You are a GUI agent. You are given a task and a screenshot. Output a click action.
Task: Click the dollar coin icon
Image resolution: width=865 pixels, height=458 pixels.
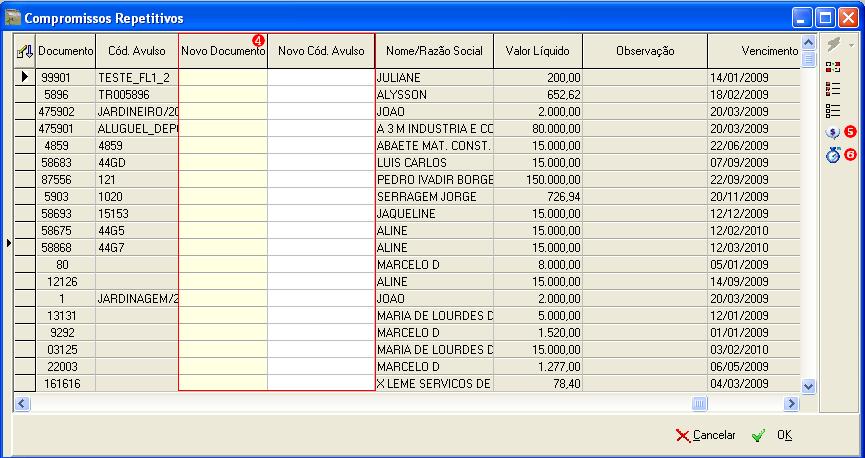[833, 132]
